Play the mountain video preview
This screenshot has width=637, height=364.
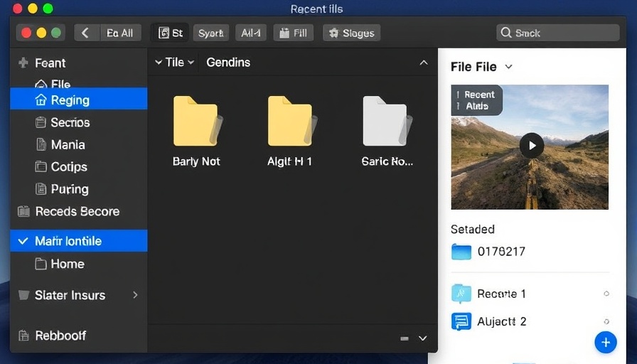click(531, 146)
